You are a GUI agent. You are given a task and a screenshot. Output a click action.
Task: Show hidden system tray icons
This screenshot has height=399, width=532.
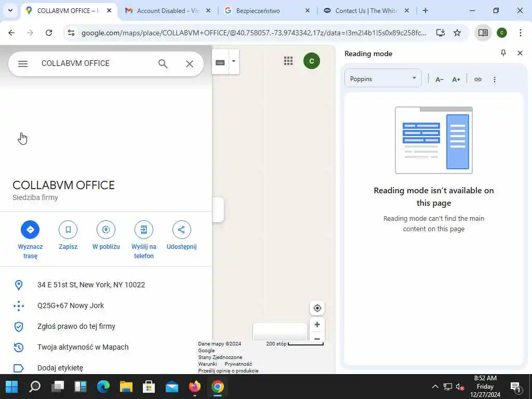pyautogui.click(x=435, y=387)
